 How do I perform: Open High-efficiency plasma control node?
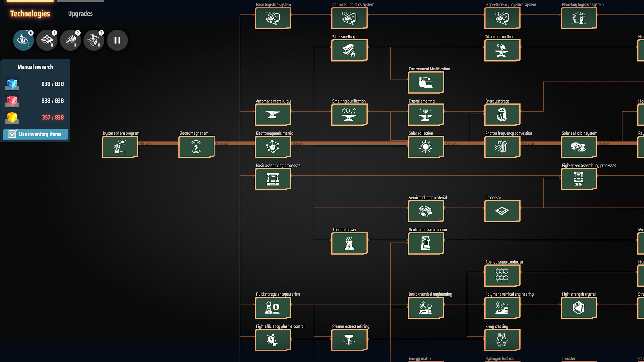273,340
